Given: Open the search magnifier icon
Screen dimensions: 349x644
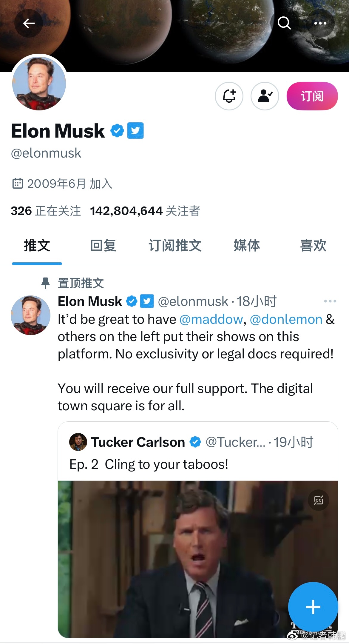Looking at the screenshot, I should pos(284,23).
